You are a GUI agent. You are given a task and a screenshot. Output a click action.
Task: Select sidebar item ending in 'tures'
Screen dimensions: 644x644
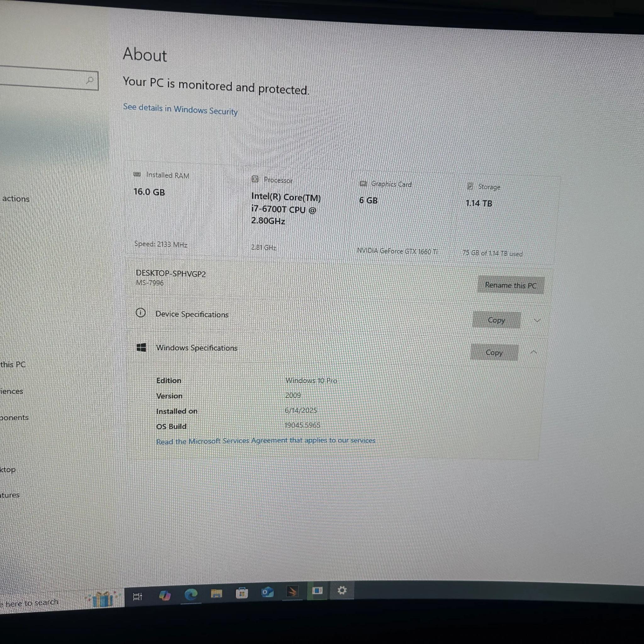pos(10,495)
